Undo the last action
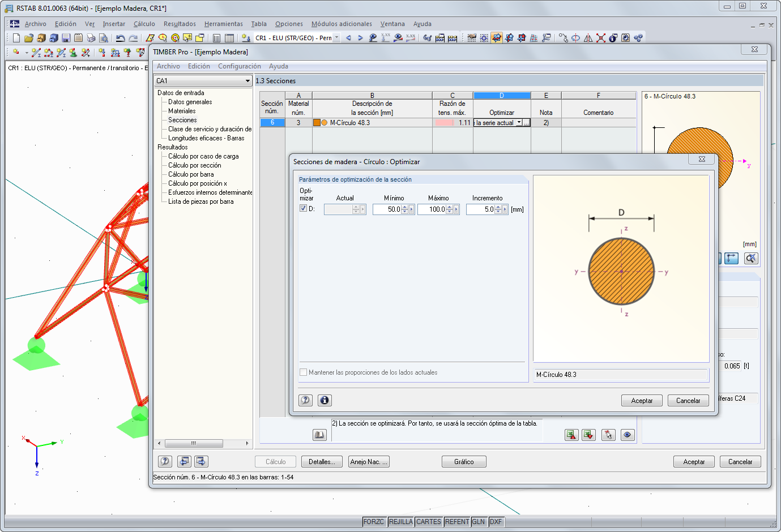The image size is (781, 532). click(120, 38)
